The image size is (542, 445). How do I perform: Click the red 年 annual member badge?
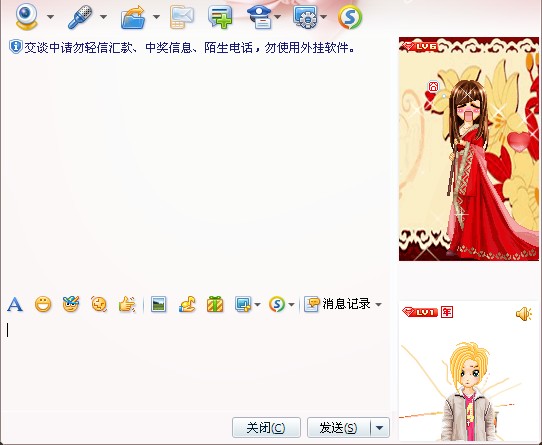(447, 312)
